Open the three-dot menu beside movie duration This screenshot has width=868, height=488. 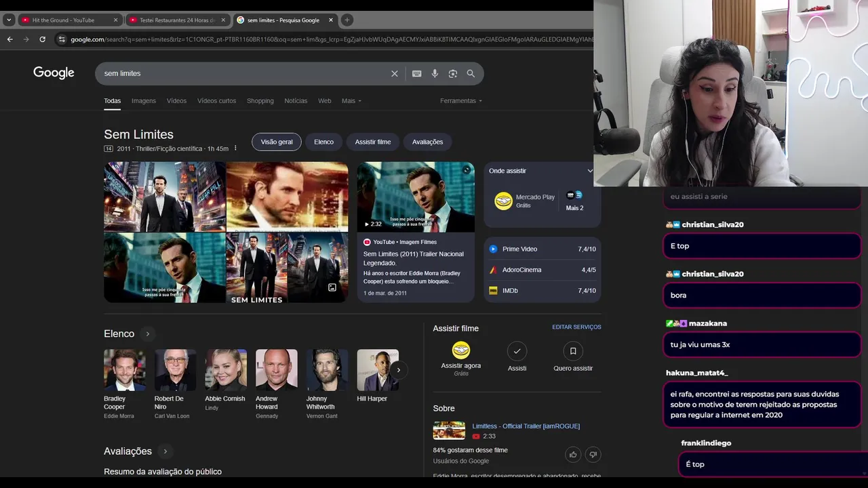tap(235, 148)
